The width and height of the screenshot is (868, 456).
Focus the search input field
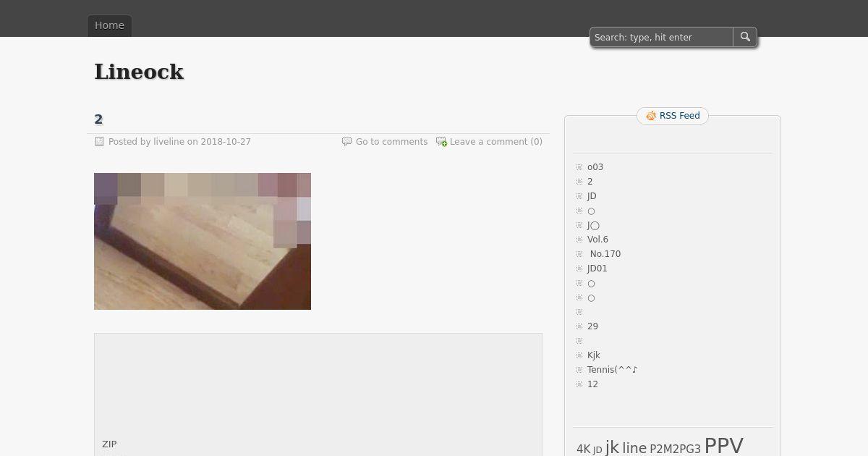pyautogui.click(x=662, y=37)
